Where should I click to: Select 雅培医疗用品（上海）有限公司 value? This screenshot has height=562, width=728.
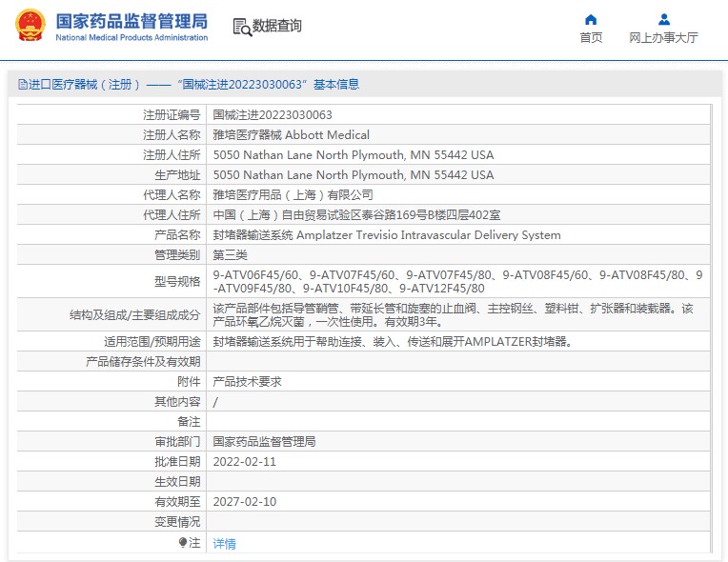click(x=293, y=194)
